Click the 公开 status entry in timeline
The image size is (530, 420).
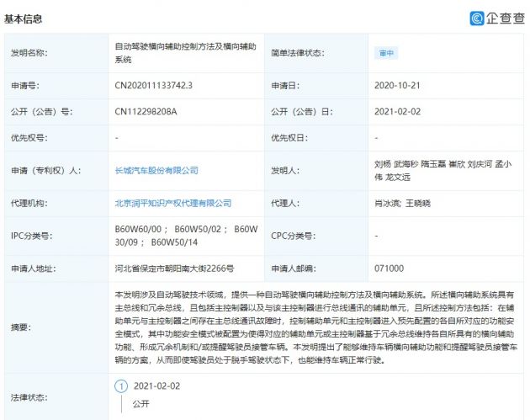[140, 404]
